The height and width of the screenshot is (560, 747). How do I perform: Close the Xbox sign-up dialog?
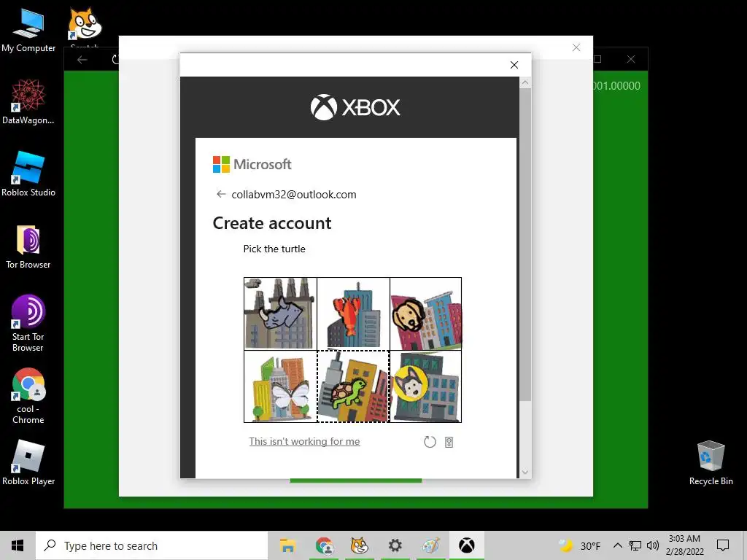pos(514,65)
